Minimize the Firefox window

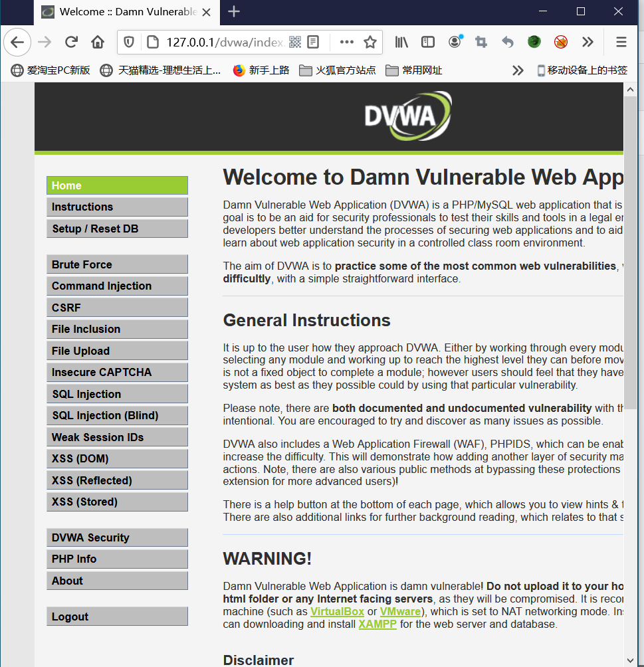tap(543, 11)
